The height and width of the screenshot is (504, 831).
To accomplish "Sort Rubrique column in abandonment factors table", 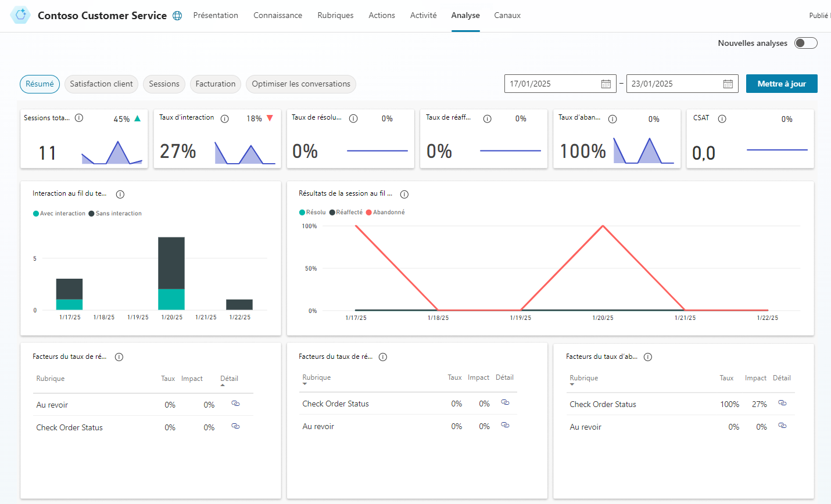I will 583,378.
